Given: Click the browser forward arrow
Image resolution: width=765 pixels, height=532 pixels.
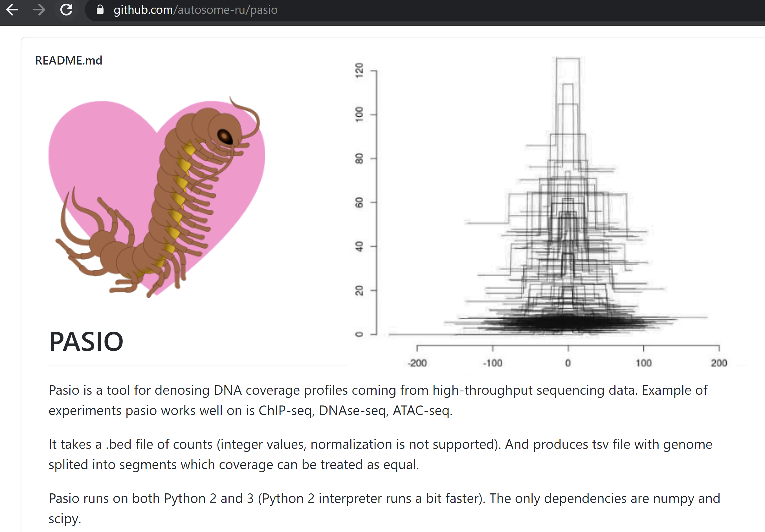Looking at the screenshot, I should coord(39,10).
